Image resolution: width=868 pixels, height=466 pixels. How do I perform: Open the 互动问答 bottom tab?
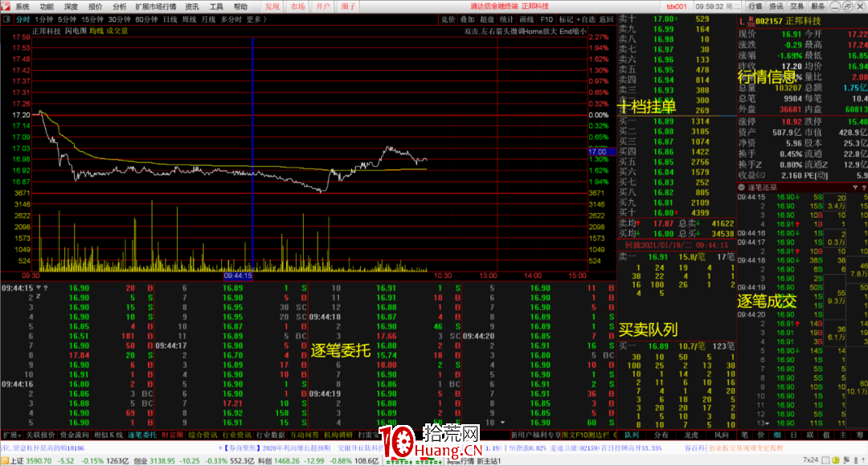[305, 435]
